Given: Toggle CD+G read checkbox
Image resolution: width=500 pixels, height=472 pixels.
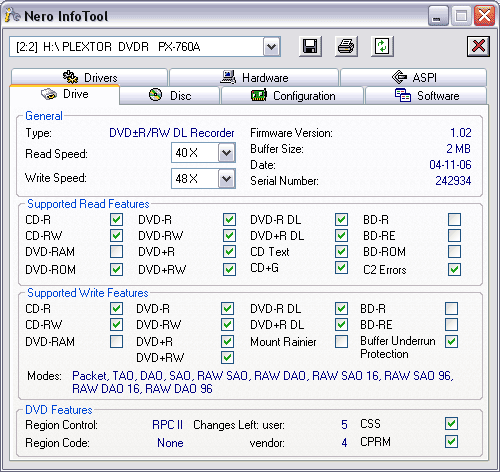Looking at the screenshot, I should coord(341,268).
